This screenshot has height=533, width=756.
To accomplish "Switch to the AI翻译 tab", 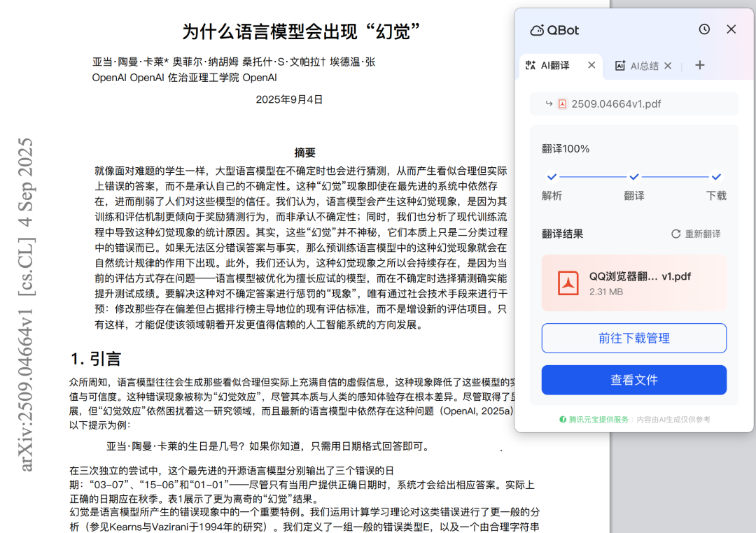I will click(554, 66).
